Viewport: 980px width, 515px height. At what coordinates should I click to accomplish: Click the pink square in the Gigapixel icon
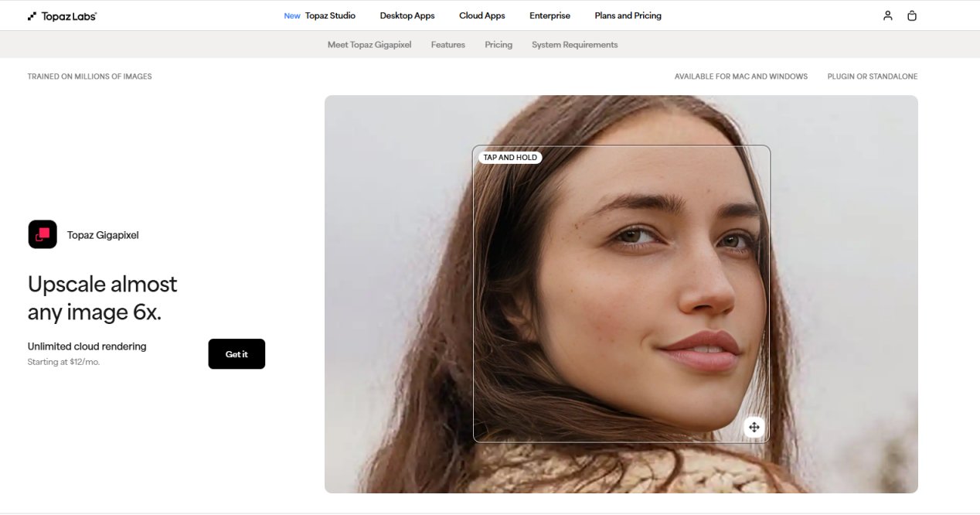[x=46, y=232]
